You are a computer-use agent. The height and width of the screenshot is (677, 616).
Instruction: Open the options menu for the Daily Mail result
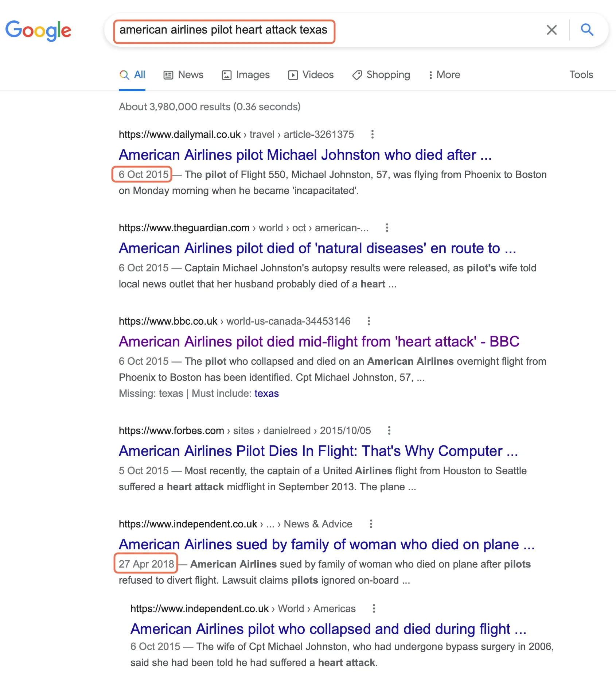click(x=373, y=135)
